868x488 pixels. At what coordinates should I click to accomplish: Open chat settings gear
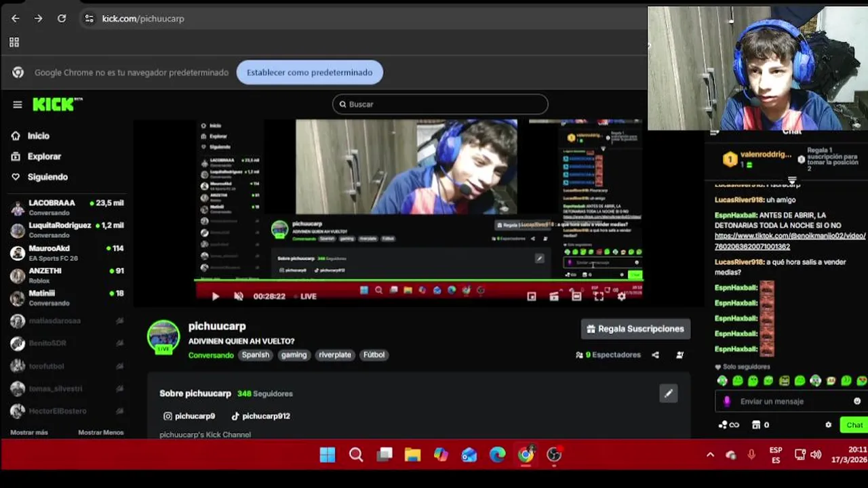click(828, 425)
